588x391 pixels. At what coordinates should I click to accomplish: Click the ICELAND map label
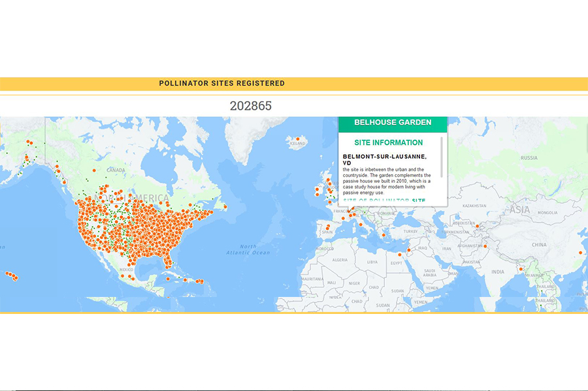pyautogui.click(x=297, y=144)
